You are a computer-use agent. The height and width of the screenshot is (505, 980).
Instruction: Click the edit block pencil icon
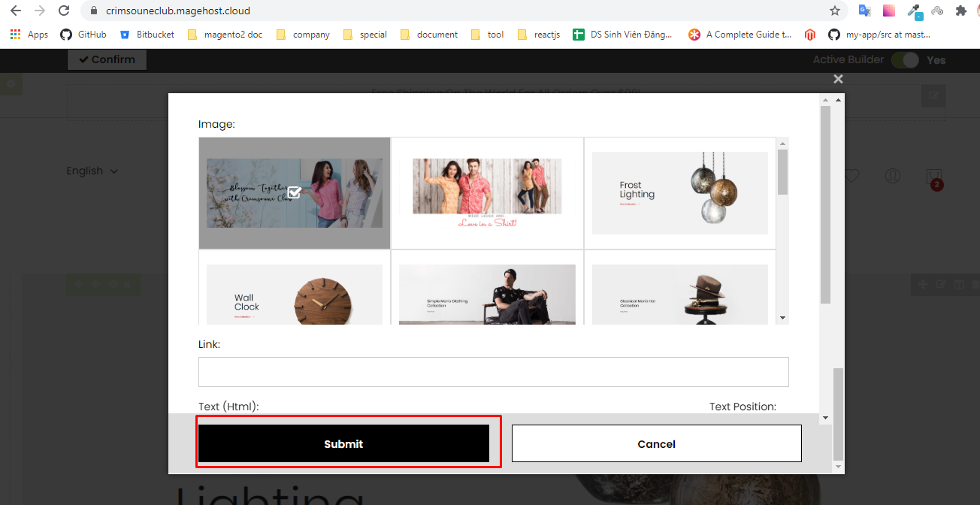pos(941,285)
